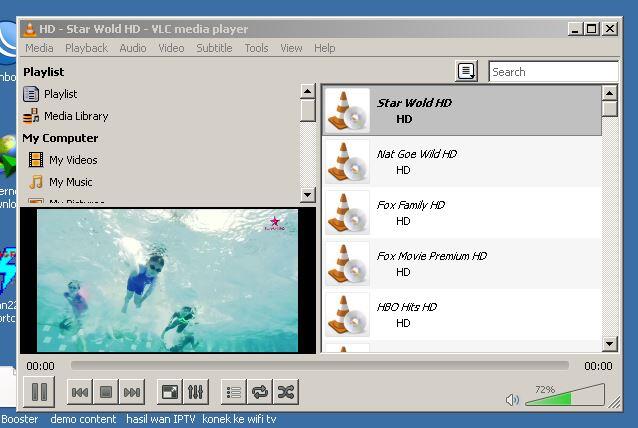Toggle shuffle random playback
Viewport: 638px width, 428px height.
point(286,392)
